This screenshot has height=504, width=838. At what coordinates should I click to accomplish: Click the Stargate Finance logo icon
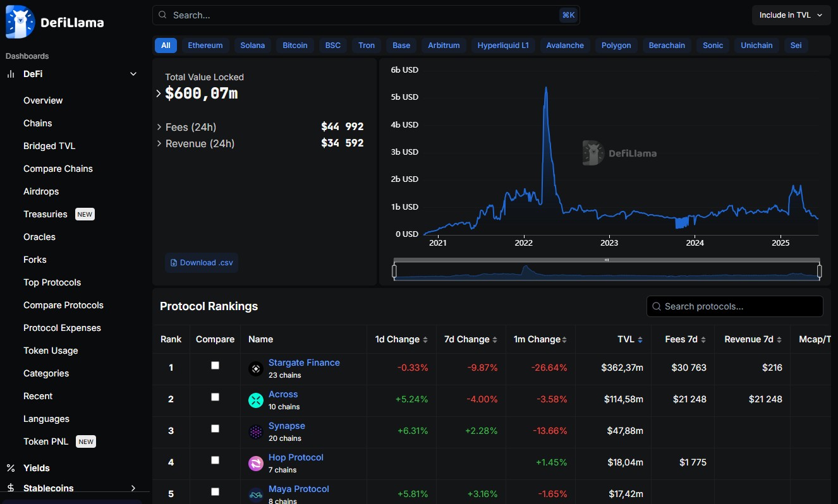point(256,369)
